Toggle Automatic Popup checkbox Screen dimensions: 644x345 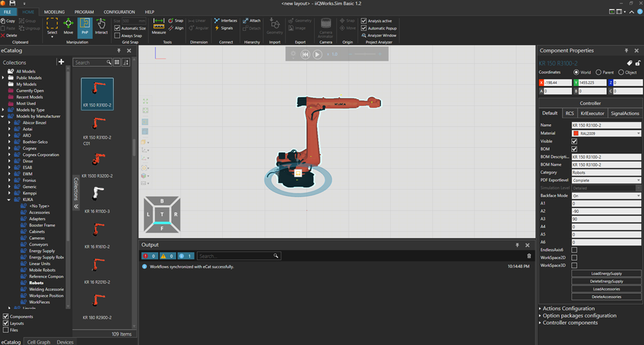click(x=363, y=28)
